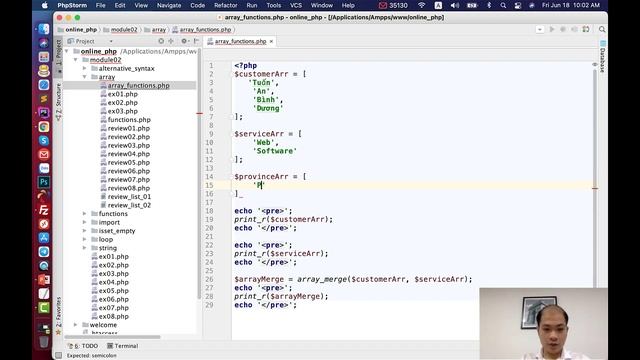Expand the loop folder
640x360 pixels.
tap(84, 240)
